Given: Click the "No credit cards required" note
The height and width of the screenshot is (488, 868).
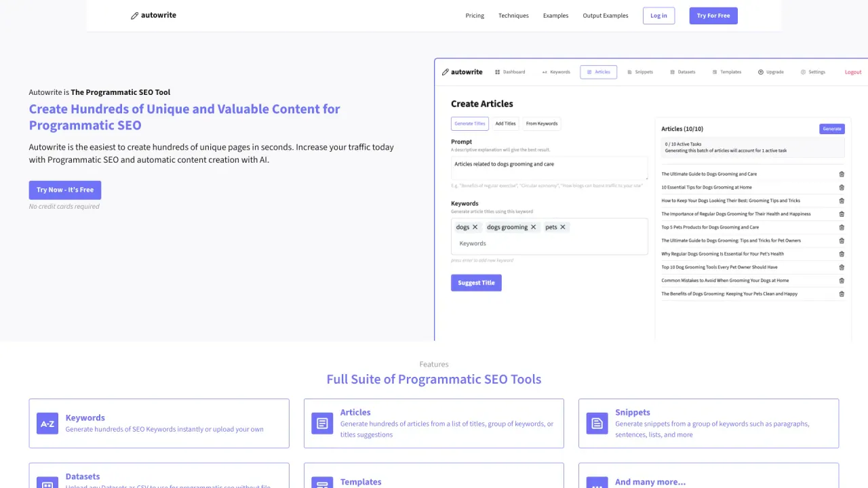Looking at the screenshot, I should click(64, 207).
